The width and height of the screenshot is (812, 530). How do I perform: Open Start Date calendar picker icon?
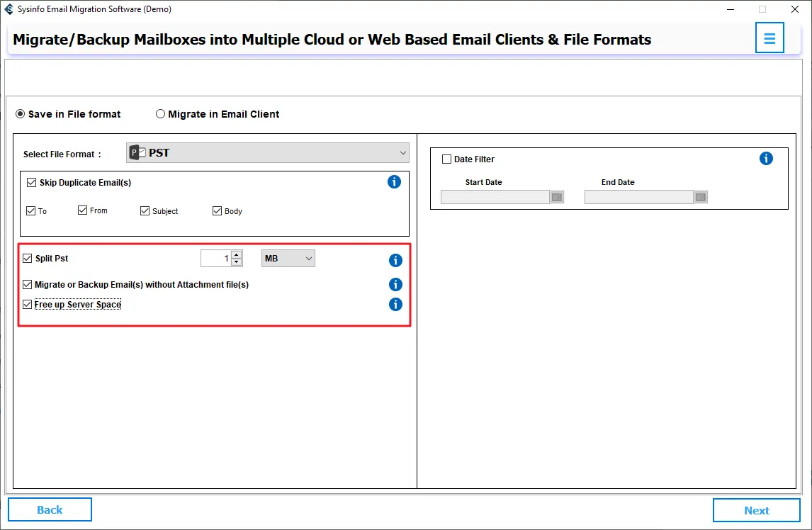(x=557, y=197)
